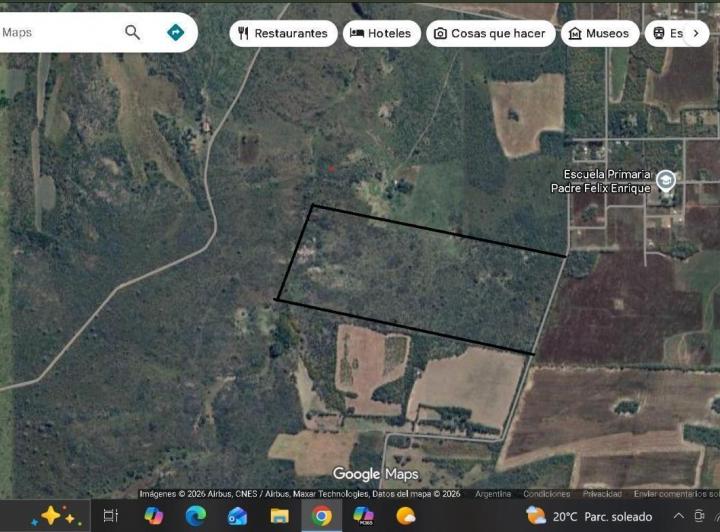Switch to Google Chrome in the taskbar
The image size is (720, 532).
coord(321,516)
